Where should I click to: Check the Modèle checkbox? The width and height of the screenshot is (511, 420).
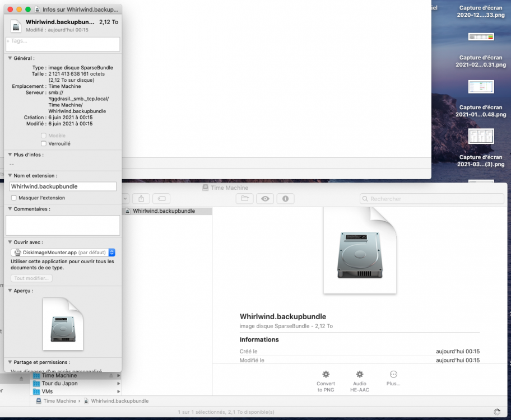[x=44, y=136]
